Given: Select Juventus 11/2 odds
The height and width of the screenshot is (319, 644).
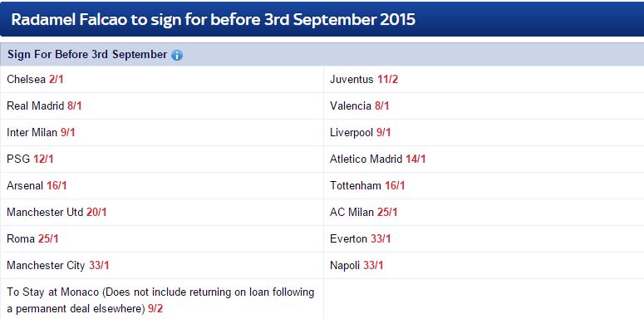Looking at the screenshot, I should (388, 79).
